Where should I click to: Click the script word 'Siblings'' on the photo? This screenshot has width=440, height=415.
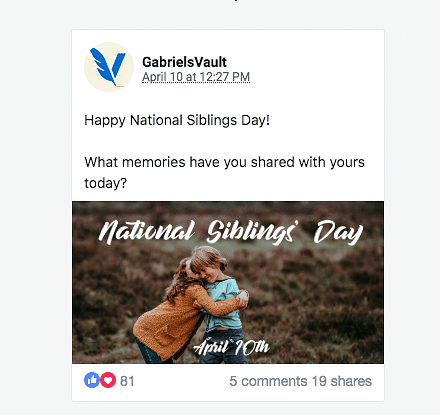252,232
